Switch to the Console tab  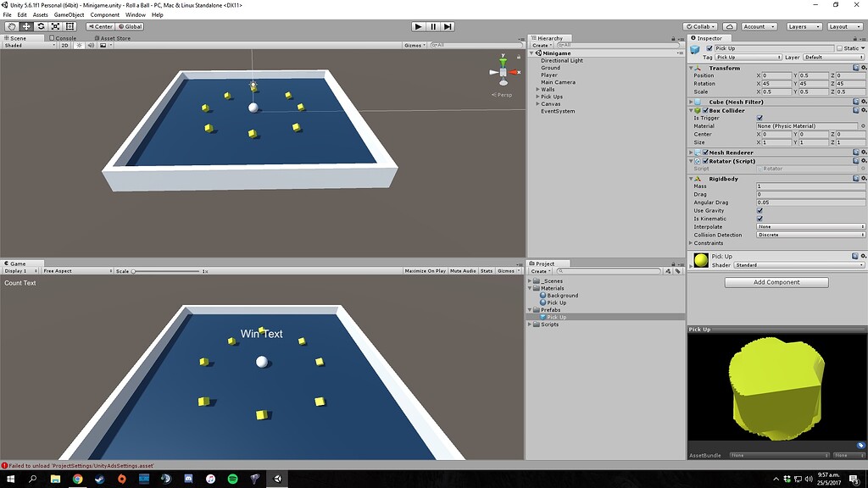click(64, 38)
